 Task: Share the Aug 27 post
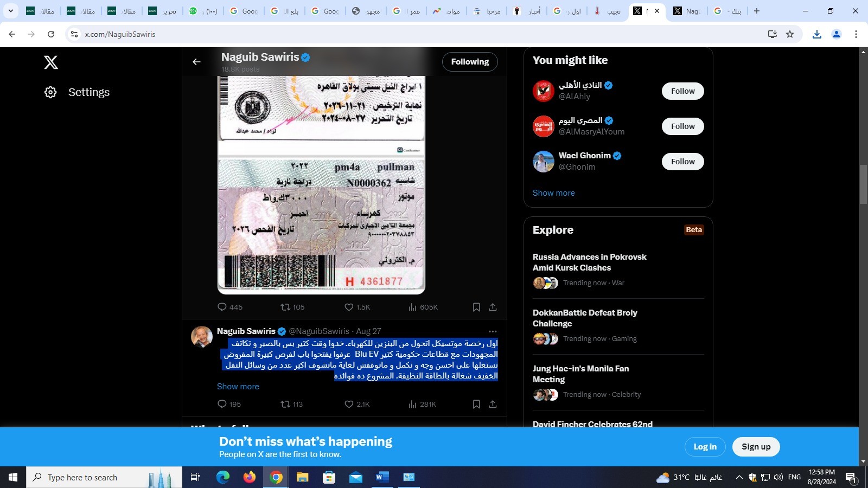[493, 404]
